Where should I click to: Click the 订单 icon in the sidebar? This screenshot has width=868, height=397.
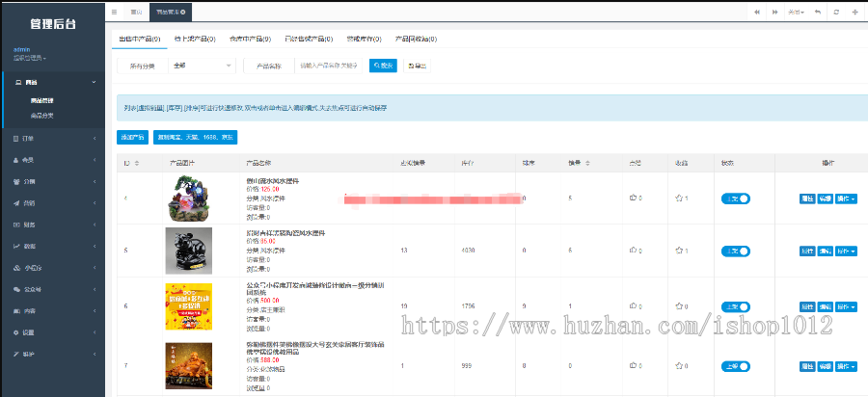point(16,138)
